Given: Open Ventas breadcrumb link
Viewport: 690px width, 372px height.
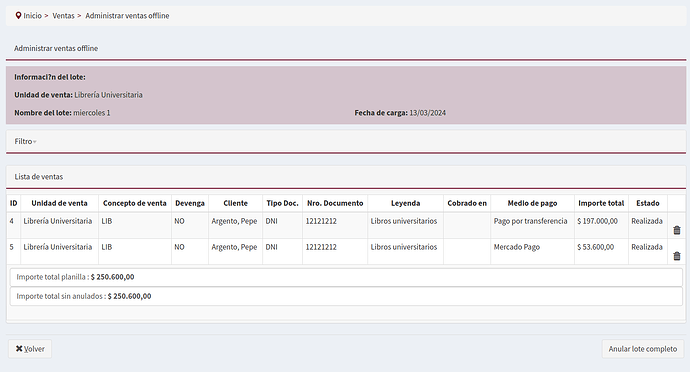Looking at the screenshot, I should pos(63,15).
